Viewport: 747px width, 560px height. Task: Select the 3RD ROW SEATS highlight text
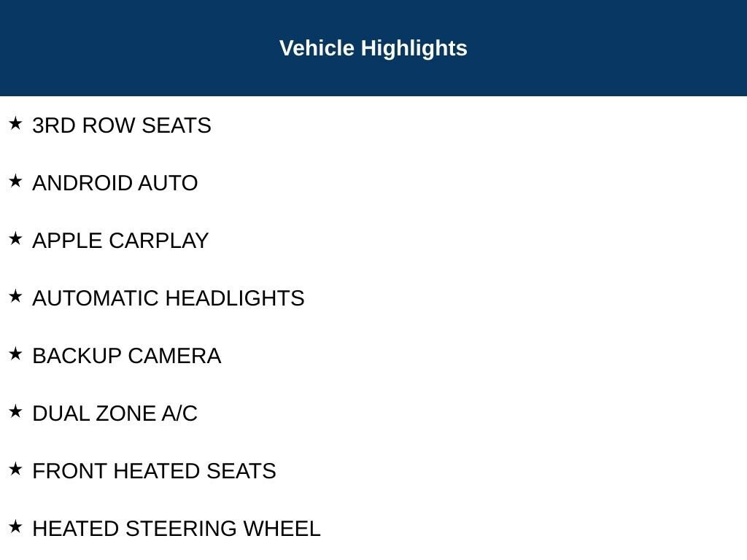tap(122, 125)
